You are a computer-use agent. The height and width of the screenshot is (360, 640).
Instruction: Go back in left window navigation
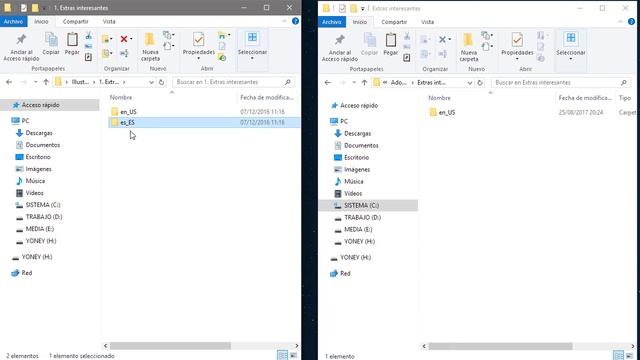pos(9,82)
